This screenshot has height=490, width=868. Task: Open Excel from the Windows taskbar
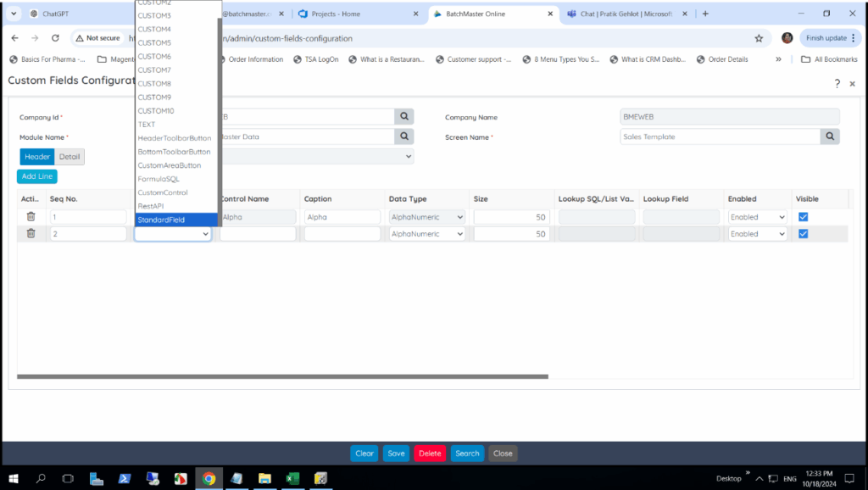coord(292,478)
